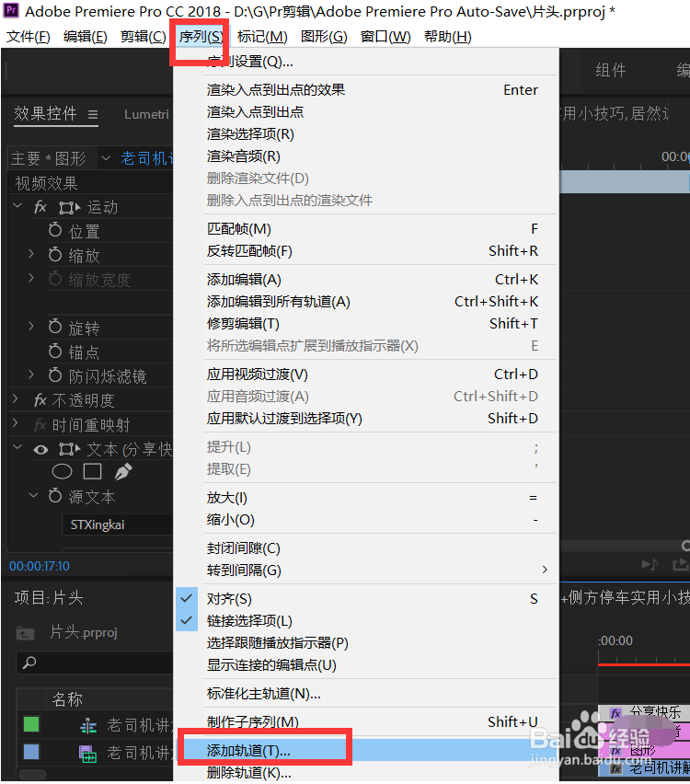This screenshot has height=784, width=690.
Task: Toggle the fx switch for 不透明度
Action: click(x=40, y=400)
